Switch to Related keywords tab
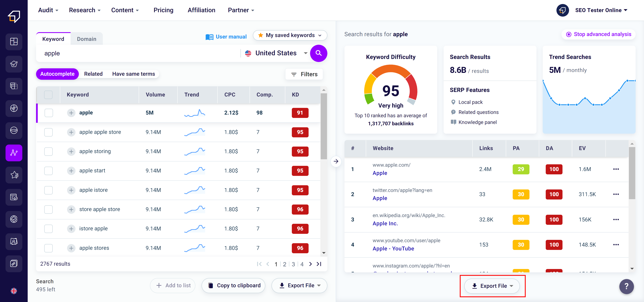The width and height of the screenshot is (644, 302). tap(93, 74)
